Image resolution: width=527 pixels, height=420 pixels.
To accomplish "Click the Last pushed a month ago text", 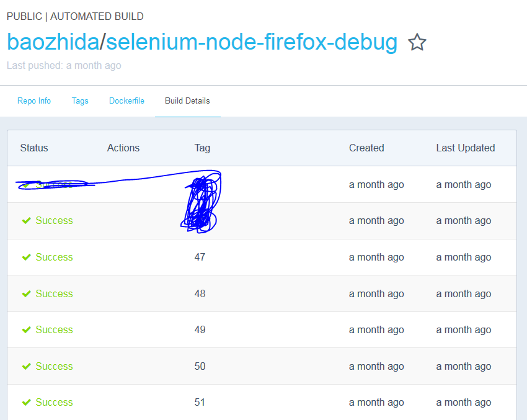I will (64, 66).
